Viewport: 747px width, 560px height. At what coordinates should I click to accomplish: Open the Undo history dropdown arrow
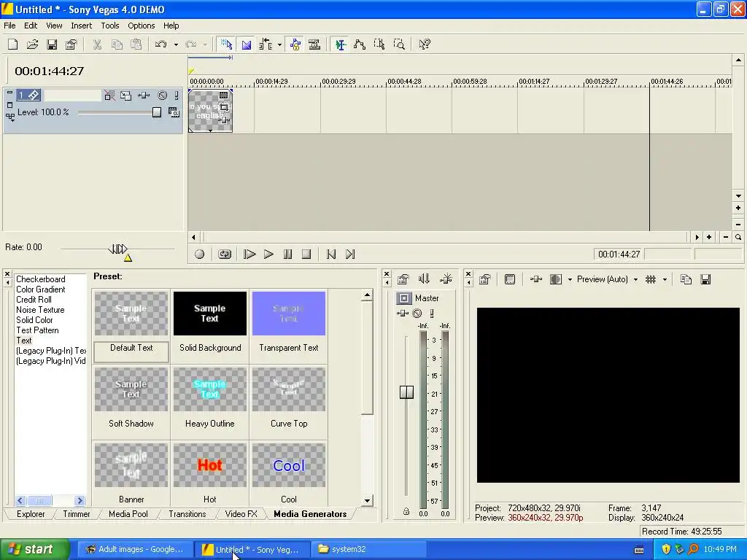pyautogui.click(x=176, y=44)
